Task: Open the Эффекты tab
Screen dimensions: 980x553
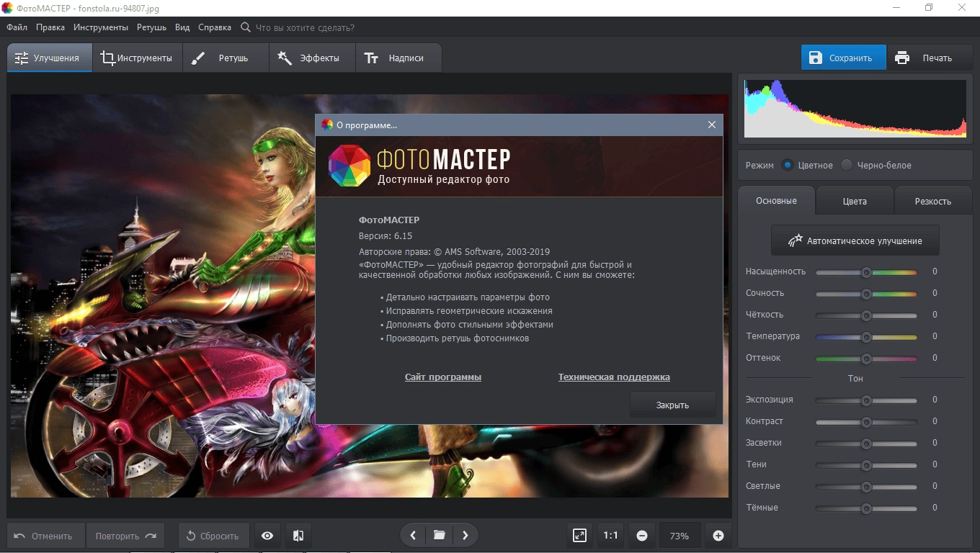Action: click(x=312, y=58)
